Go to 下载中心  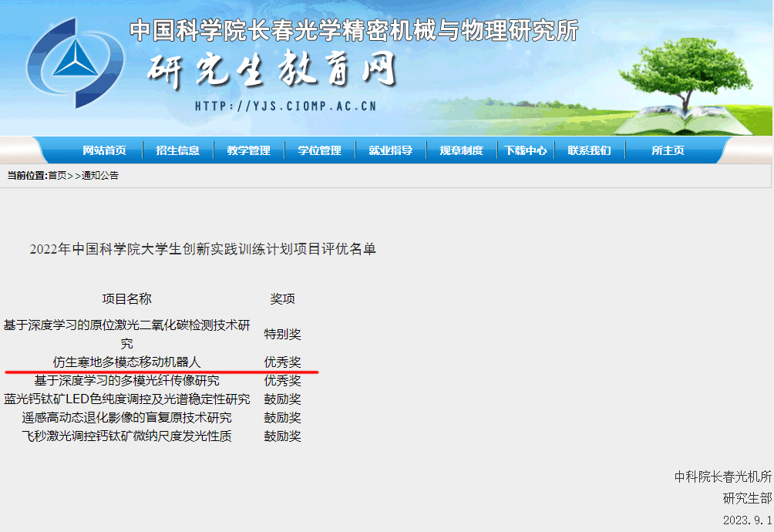(x=526, y=150)
